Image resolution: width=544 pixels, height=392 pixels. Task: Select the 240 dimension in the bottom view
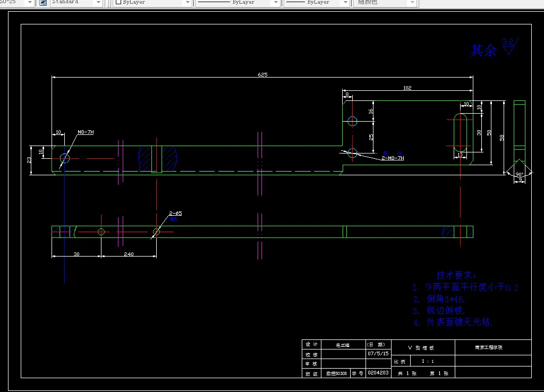[x=129, y=254]
